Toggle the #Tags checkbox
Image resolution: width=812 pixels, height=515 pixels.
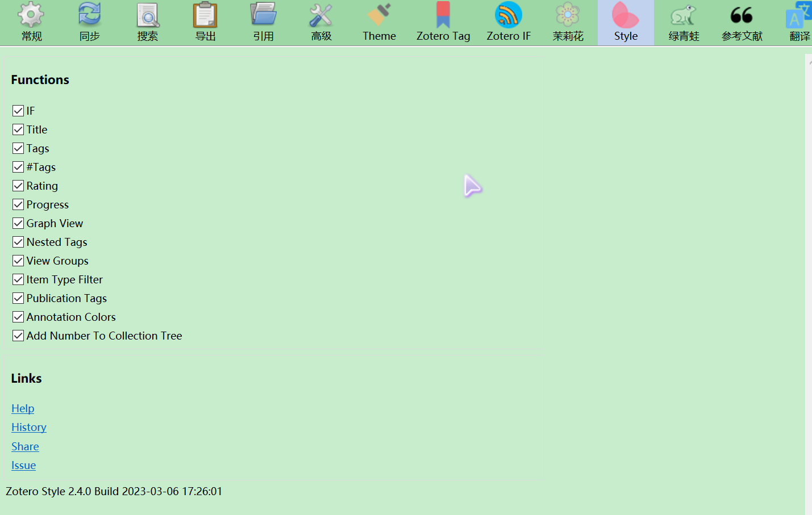click(x=18, y=167)
